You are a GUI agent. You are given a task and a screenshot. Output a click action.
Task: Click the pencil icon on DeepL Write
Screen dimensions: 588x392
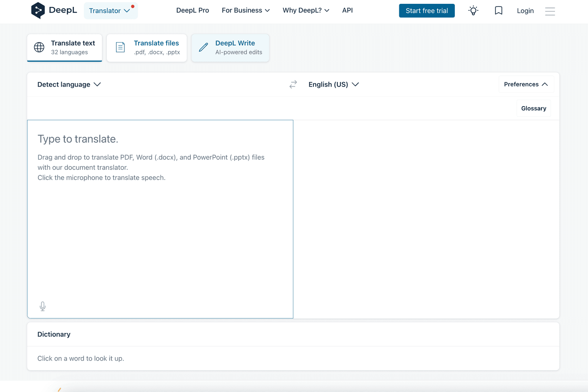point(203,48)
